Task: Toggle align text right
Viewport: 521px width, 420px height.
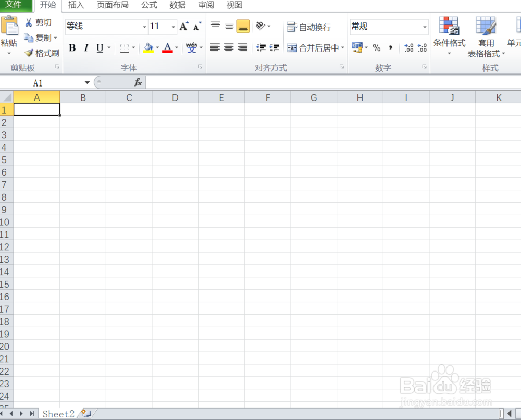Action: click(243, 47)
